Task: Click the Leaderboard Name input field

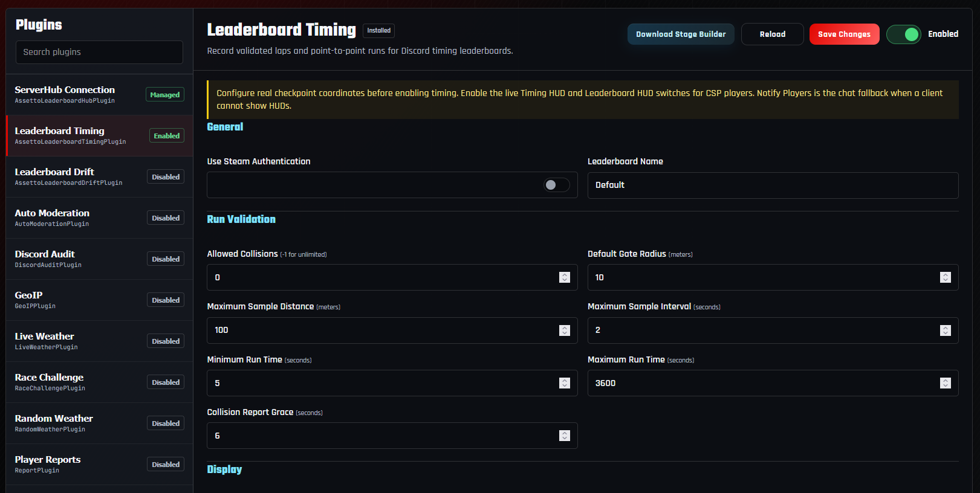Action: tap(773, 185)
